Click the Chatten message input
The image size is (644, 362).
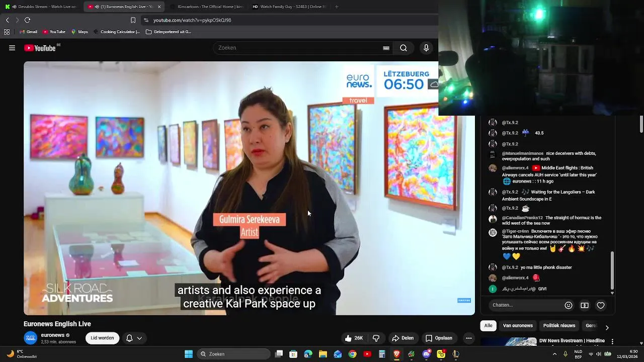[526, 305]
